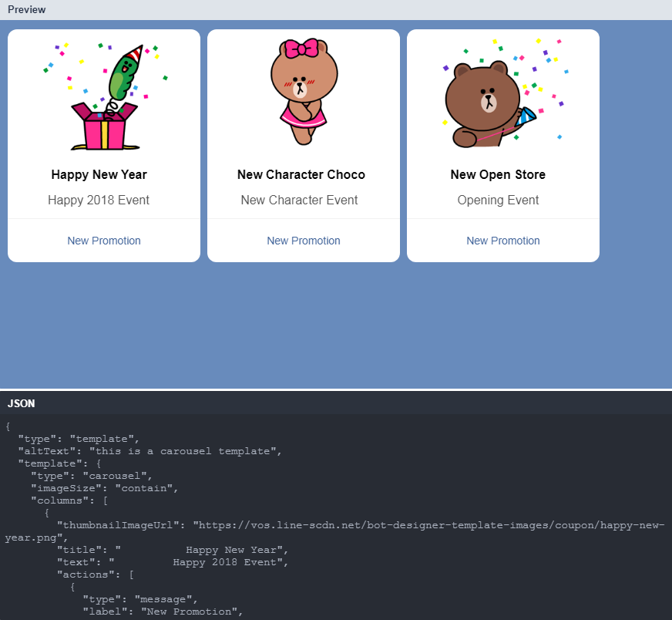Screen dimensions: 672x620
Task: Select the Happy New Year gift box image
Action: [104, 93]
